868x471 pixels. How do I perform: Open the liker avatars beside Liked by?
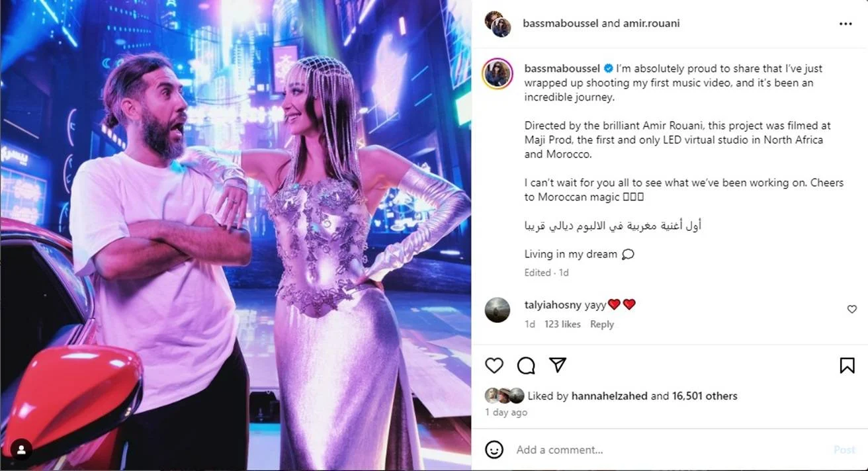505,396
